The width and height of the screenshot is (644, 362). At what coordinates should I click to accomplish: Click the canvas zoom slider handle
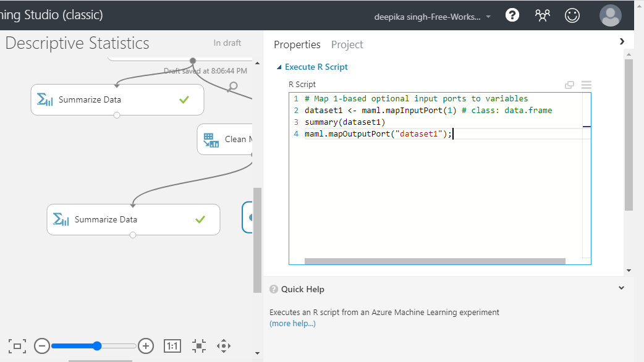97,346
